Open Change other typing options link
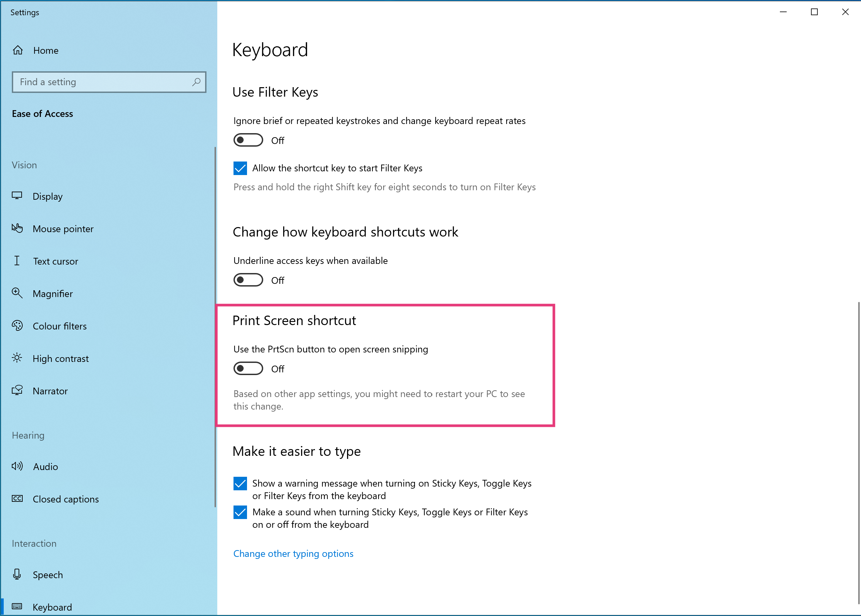The image size is (861, 616). point(293,553)
